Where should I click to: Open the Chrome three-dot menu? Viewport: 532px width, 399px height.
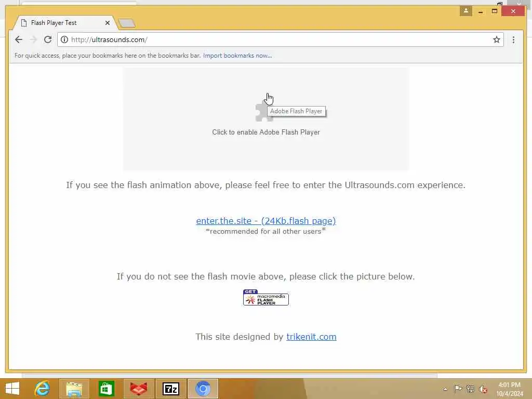pos(513,39)
